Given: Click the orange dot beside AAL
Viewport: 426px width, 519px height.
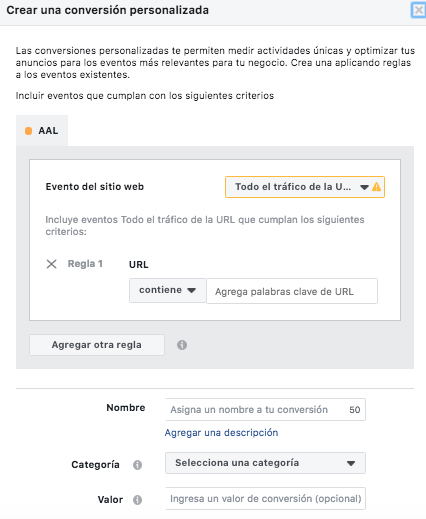Looking at the screenshot, I should 29,131.
